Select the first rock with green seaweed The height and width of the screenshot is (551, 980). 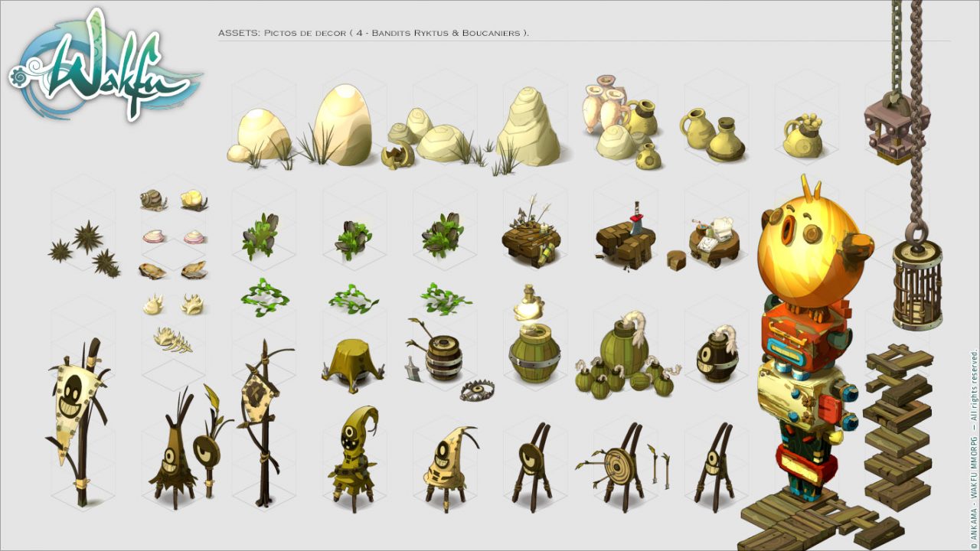[261, 236]
